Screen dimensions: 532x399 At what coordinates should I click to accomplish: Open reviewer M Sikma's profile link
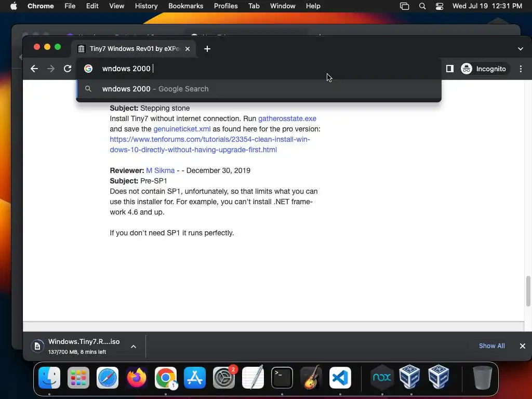tap(160, 170)
